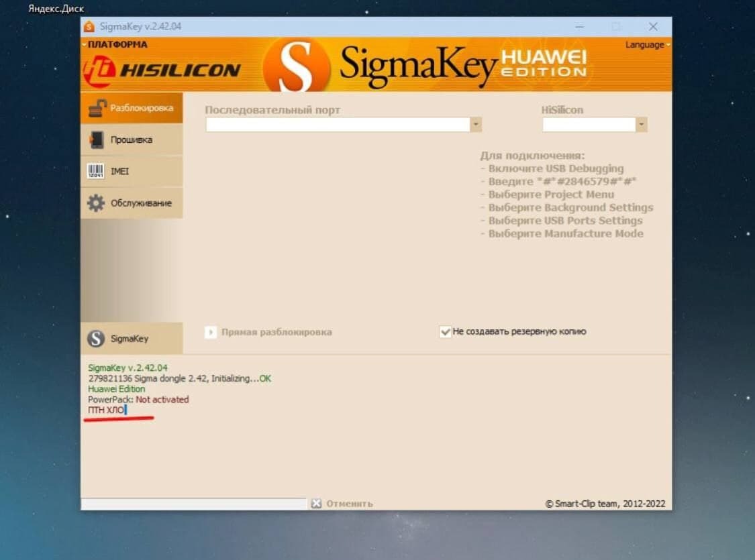Screen dimensions: 755x560
Task: Open the IMEI tab
Action: point(132,171)
